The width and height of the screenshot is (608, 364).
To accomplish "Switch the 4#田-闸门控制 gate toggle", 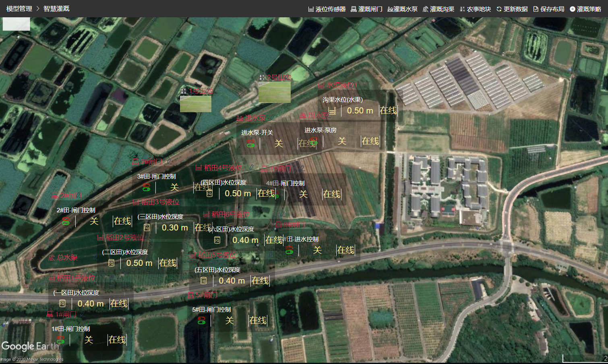I will (x=276, y=194).
